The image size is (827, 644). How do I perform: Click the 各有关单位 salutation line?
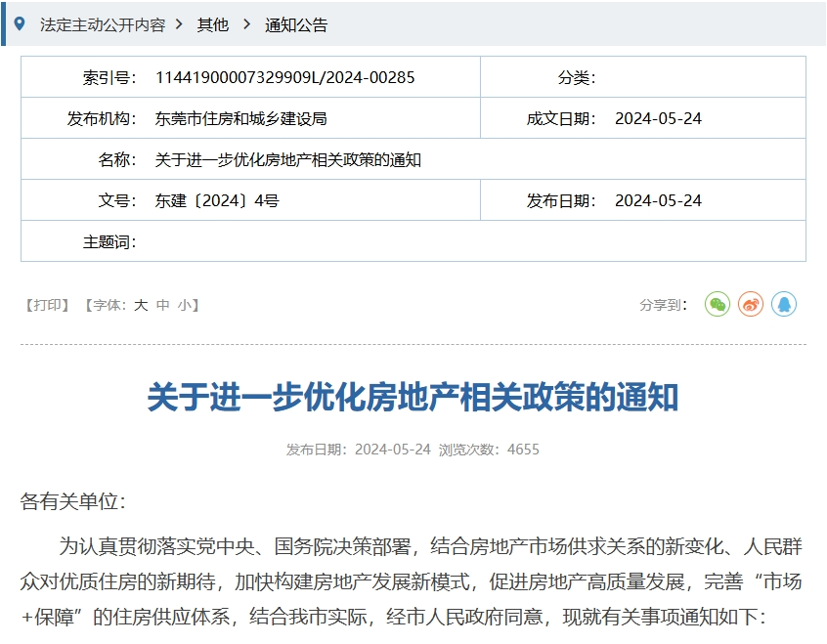pyautogui.click(x=73, y=502)
